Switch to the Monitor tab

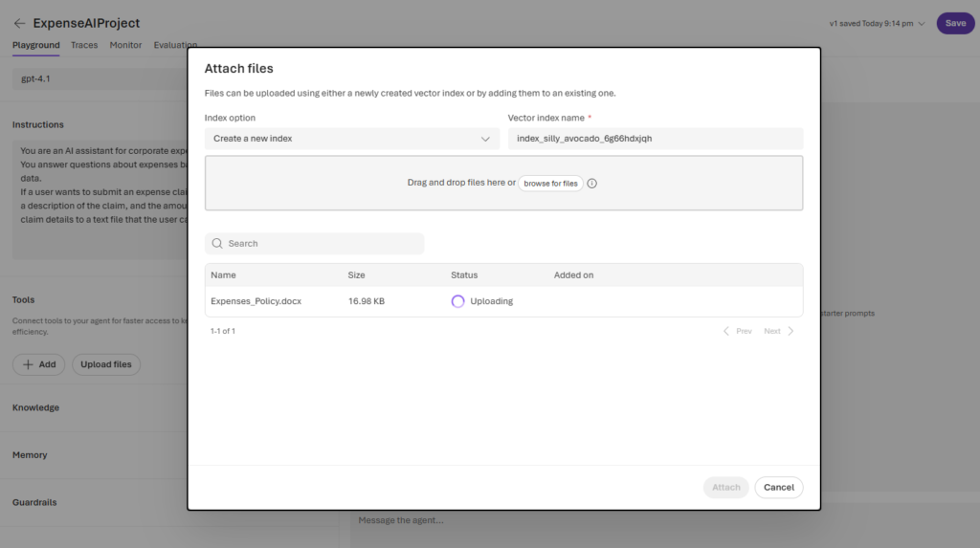tap(125, 45)
